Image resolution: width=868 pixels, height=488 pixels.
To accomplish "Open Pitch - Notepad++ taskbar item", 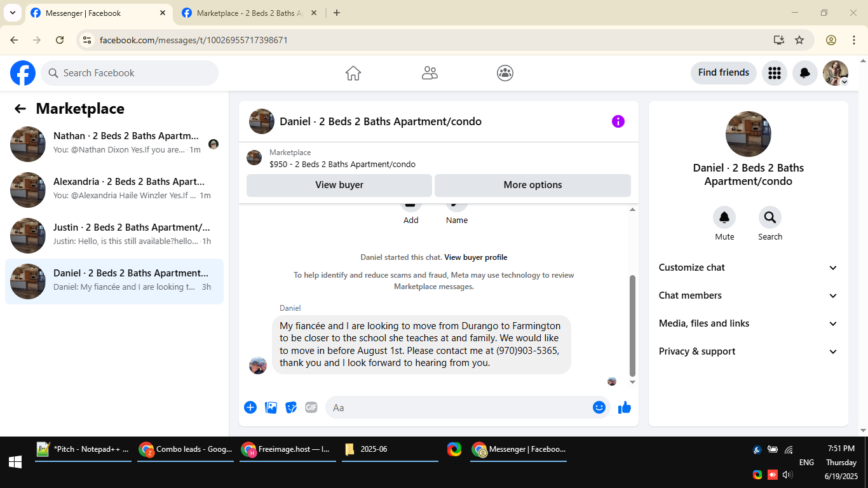I will tap(83, 449).
